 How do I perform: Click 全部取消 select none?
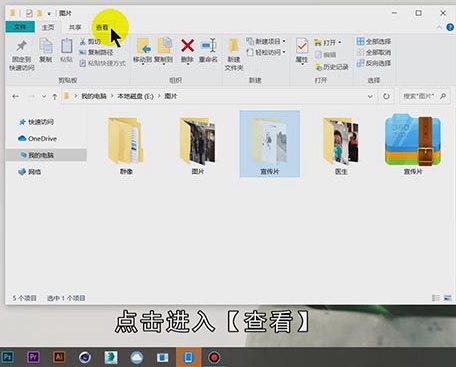(x=374, y=52)
